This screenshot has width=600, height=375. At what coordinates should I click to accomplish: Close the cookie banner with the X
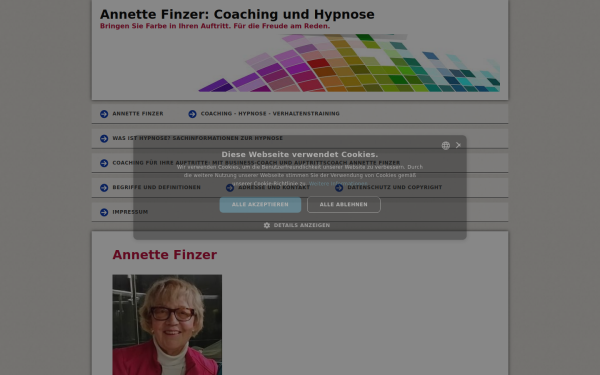coord(458,145)
